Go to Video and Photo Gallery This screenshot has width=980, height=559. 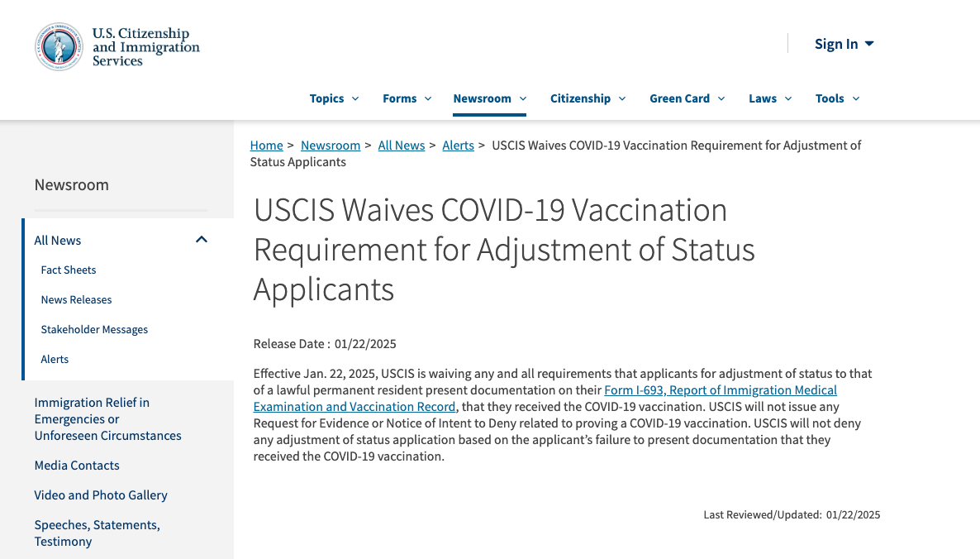(101, 495)
